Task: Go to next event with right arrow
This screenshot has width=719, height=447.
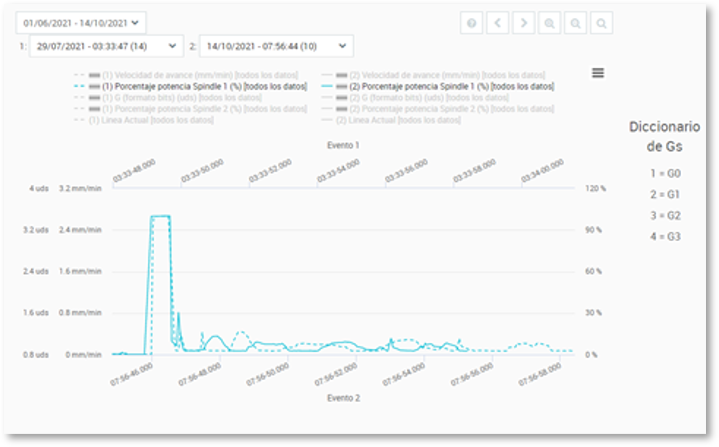Action: [x=523, y=23]
